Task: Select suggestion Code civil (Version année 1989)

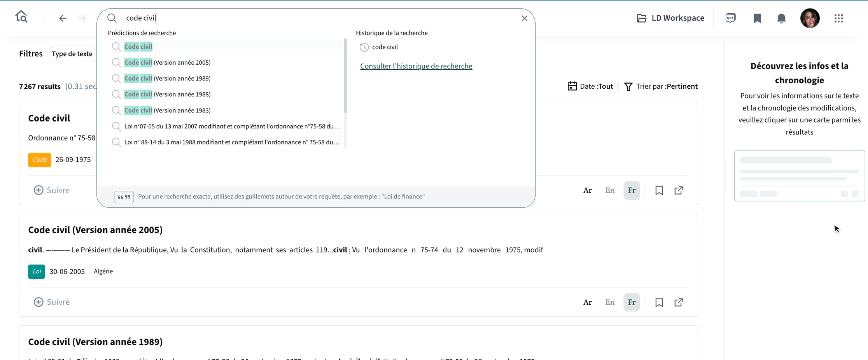Action: (168, 78)
